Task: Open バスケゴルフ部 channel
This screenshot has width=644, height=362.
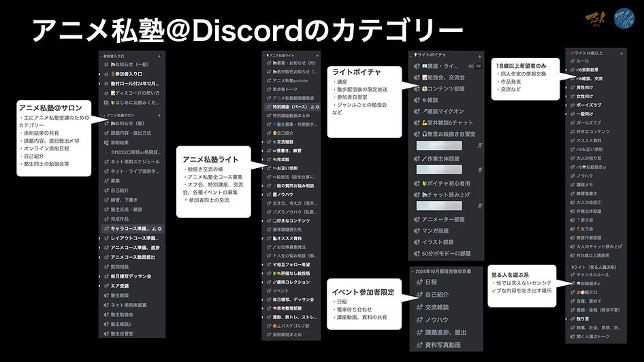Action: tap(291, 326)
